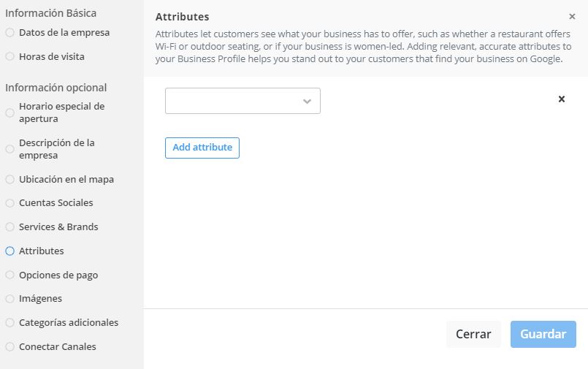
Task: Click the Attributes circle indicator in sidebar
Action: click(x=9, y=251)
